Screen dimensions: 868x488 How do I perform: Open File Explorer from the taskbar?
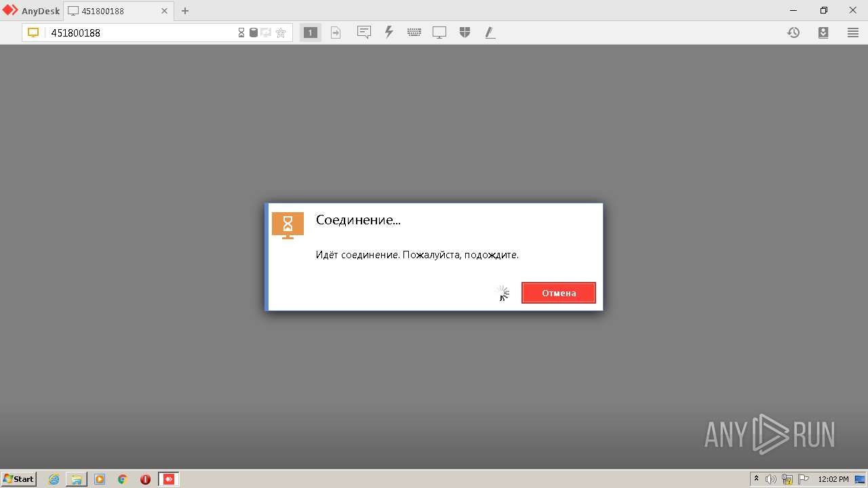coord(77,479)
